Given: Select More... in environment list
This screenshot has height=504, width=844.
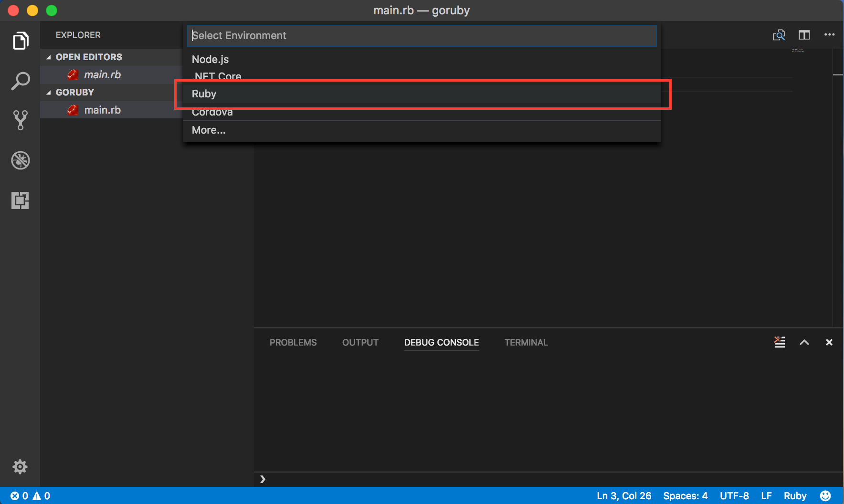Looking at the screenshot, I should pos(422,130).
